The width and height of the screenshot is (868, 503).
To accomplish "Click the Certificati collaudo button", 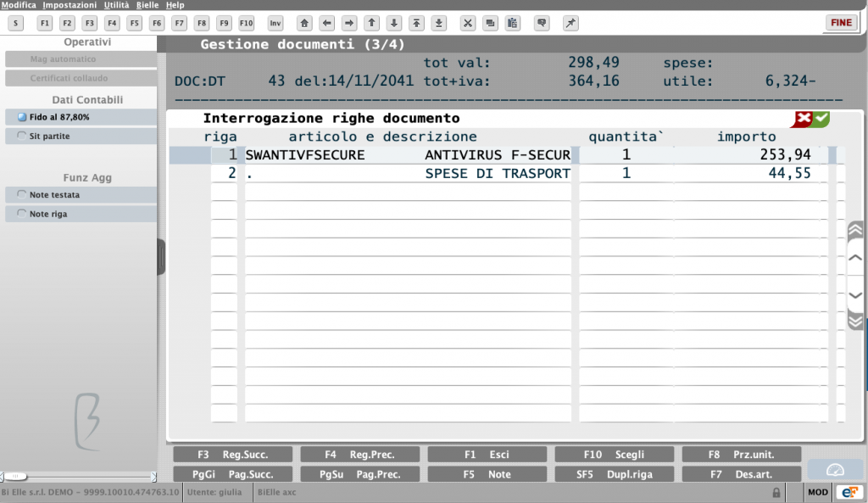I will click(81, 78).
